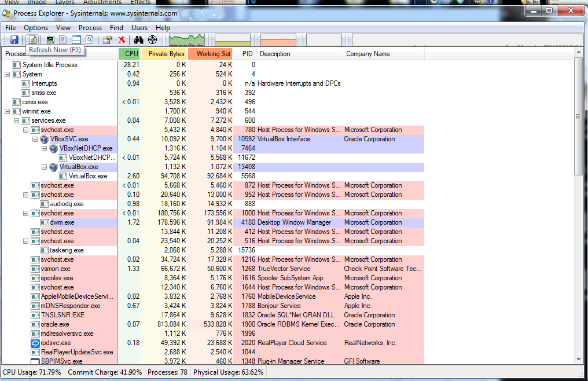Sort by the Working Set column header
This screenshot has height=381, width=588.
pos(210,54)
